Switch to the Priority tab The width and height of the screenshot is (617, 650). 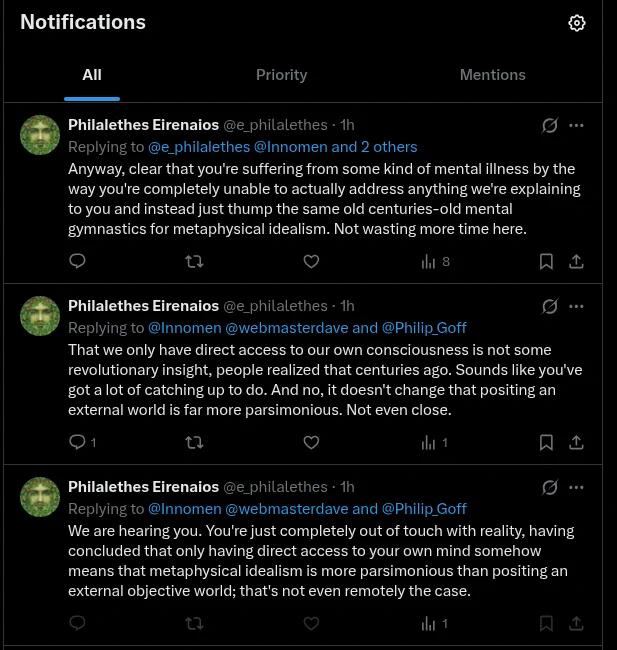(x=282, y=75)
